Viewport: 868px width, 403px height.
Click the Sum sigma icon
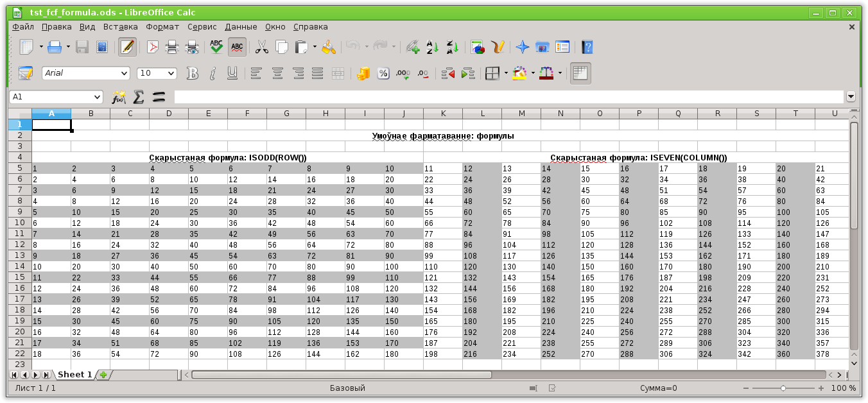(x=138, y=97)
